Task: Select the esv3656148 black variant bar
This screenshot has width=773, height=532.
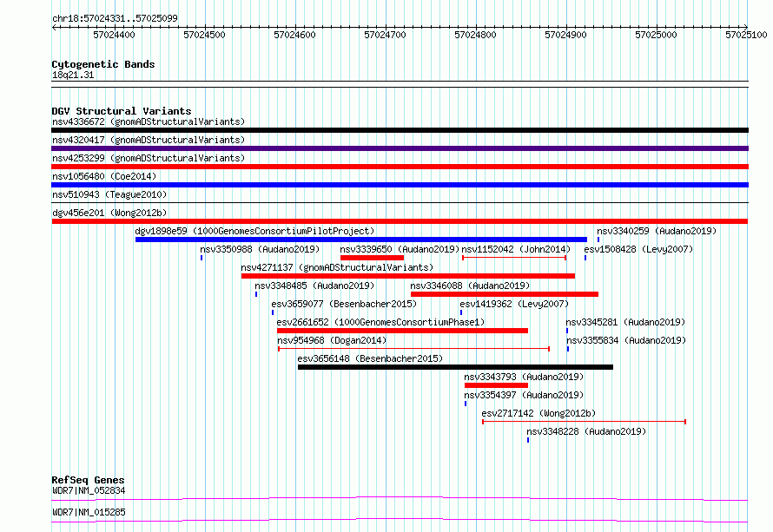Action: point(455,367)
